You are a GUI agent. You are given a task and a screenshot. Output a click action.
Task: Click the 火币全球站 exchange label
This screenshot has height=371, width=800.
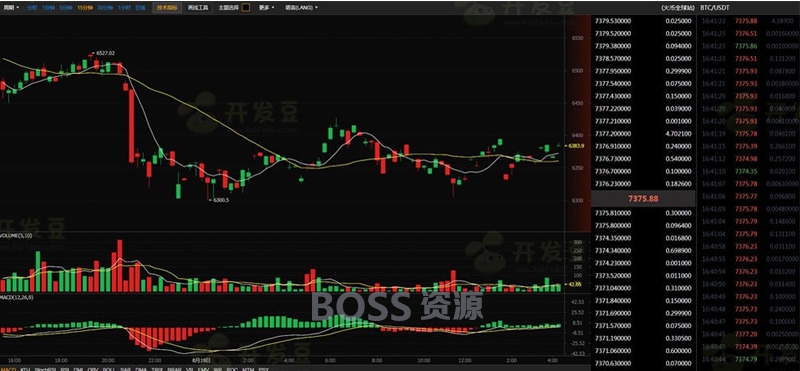pos(678,8)
